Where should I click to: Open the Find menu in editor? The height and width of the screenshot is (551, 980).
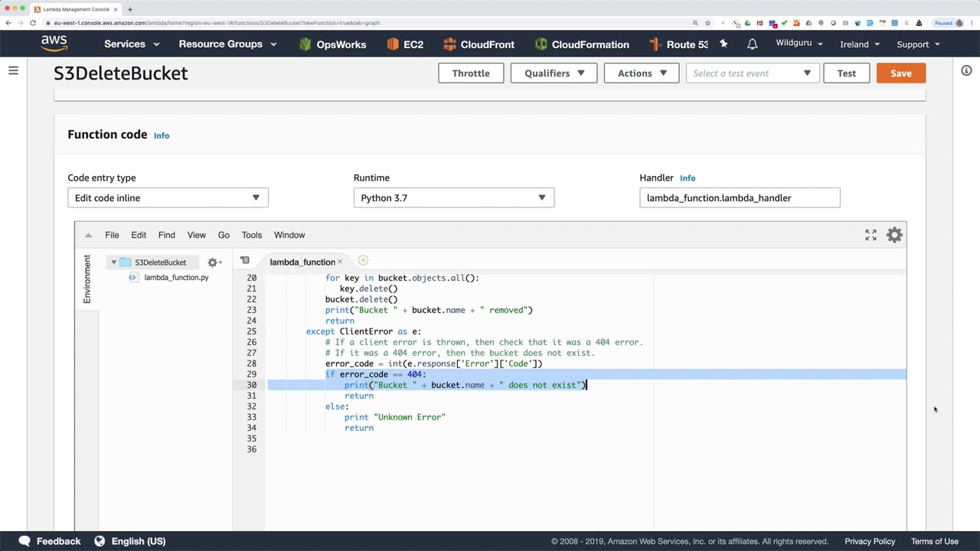coord(166,235)
